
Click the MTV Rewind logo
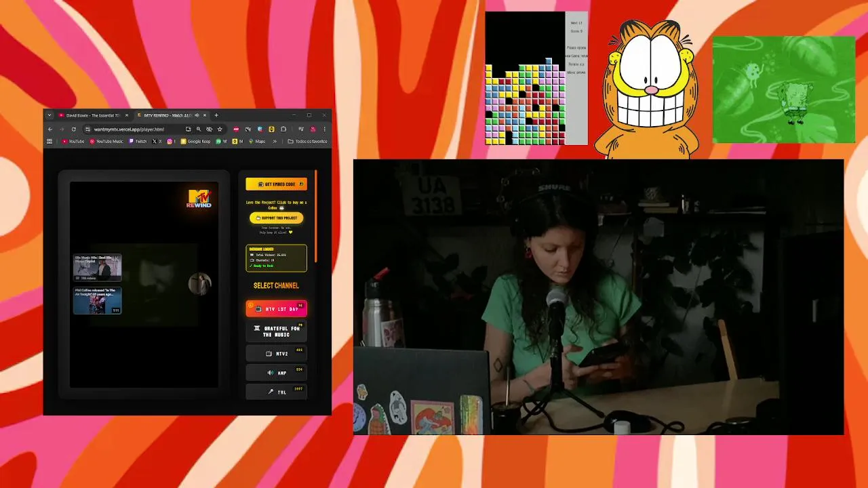199,198
